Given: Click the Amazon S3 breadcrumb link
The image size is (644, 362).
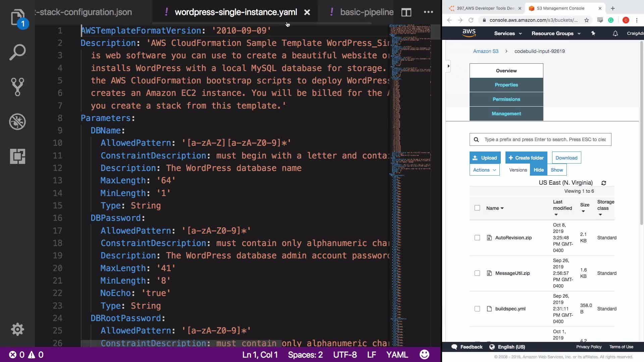Looking at the screenshot, I should pyautogui.click(x=486, y=51).
